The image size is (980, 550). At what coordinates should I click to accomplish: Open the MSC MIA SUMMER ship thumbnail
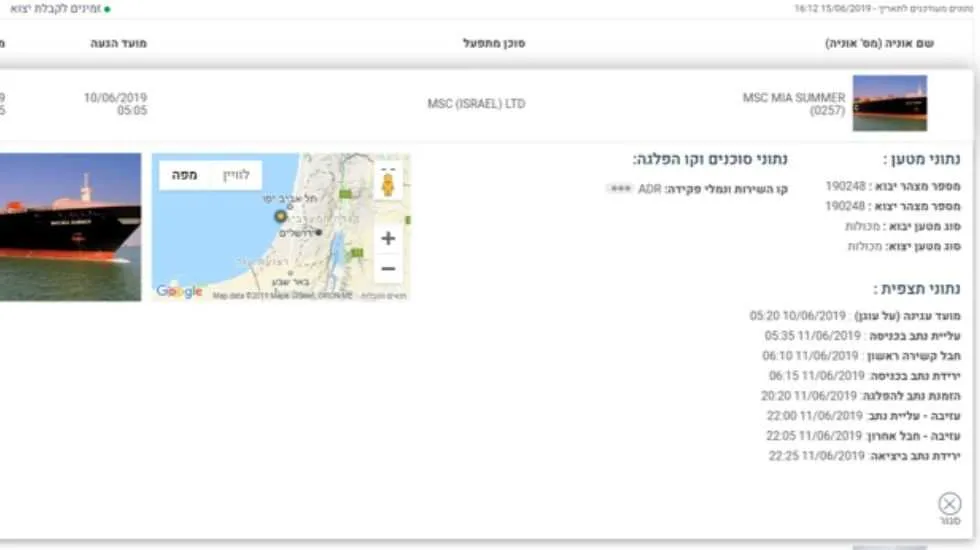(889, 103)
